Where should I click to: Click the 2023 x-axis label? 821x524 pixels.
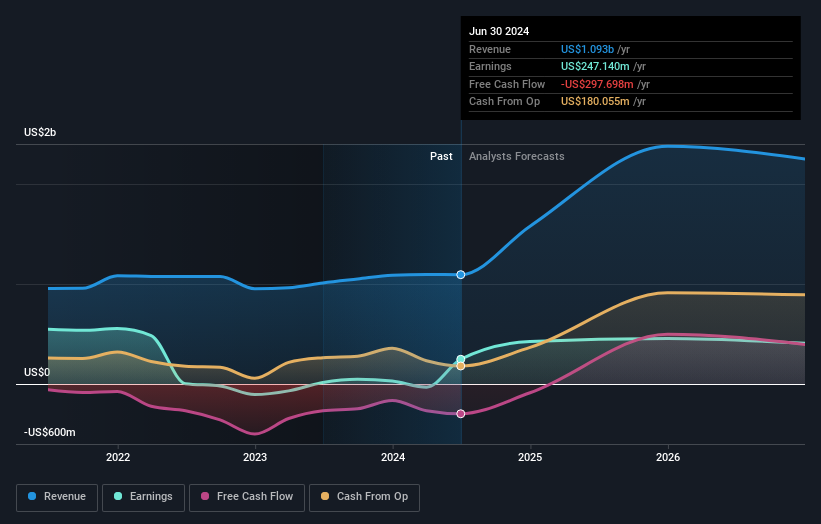(255, 457)
